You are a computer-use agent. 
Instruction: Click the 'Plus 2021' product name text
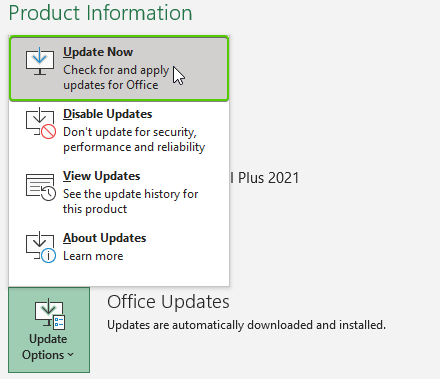[268, 178]
